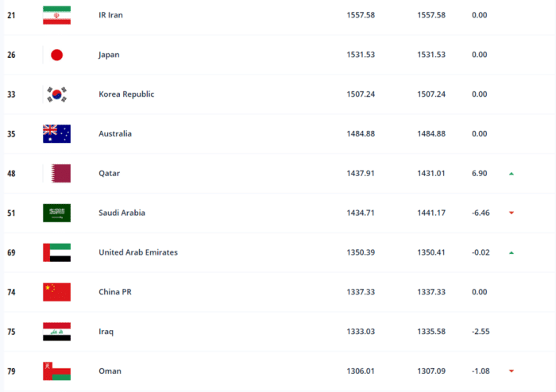Screen dimensions: 556x392
Task: Click the red down arrow in Saudi Arabia's row
Action: (512, 213)
